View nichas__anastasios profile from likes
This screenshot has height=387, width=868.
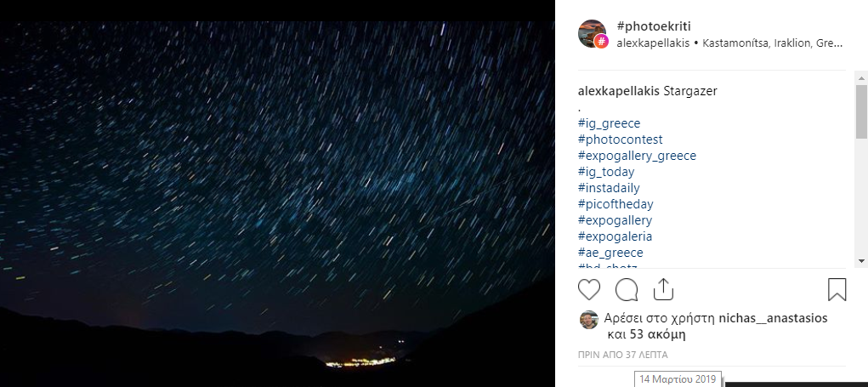(773, 318)
